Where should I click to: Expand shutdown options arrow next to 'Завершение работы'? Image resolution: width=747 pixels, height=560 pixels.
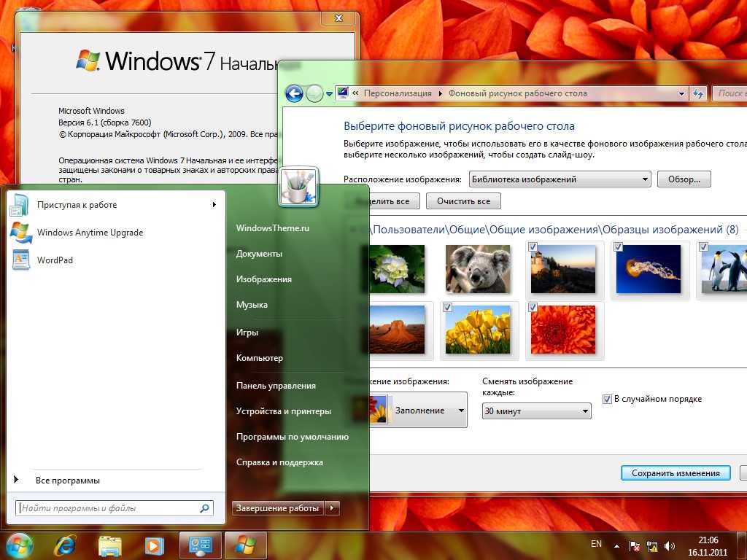point(333,508)
